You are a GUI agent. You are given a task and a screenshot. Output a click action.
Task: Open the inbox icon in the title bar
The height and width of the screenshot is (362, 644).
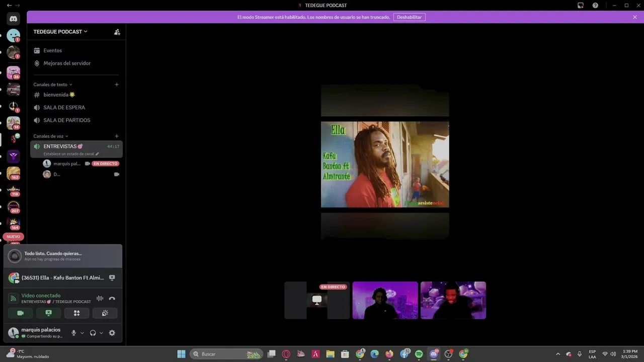[x=581, y=6]
